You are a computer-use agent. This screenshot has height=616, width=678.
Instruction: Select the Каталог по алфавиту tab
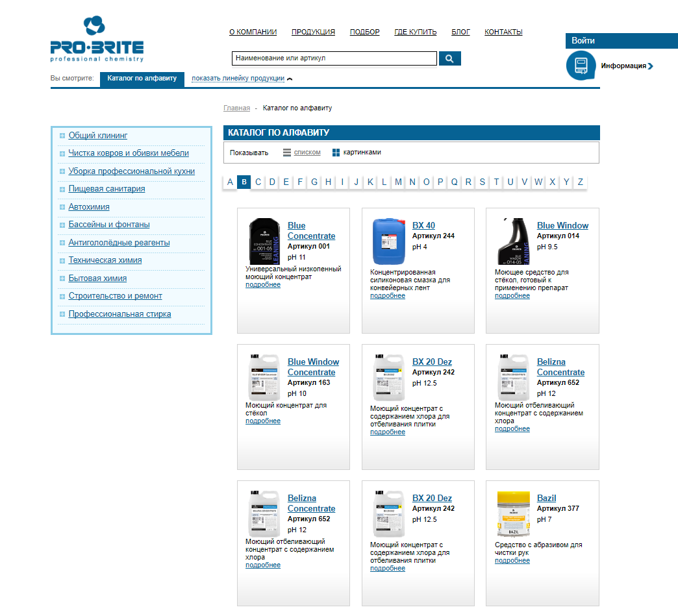click(142, 79)
